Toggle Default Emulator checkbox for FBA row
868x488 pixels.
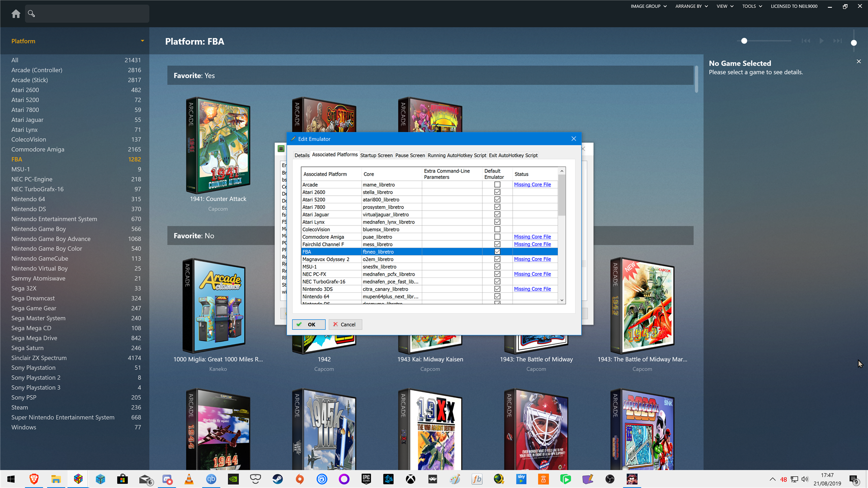coord(497,252)
